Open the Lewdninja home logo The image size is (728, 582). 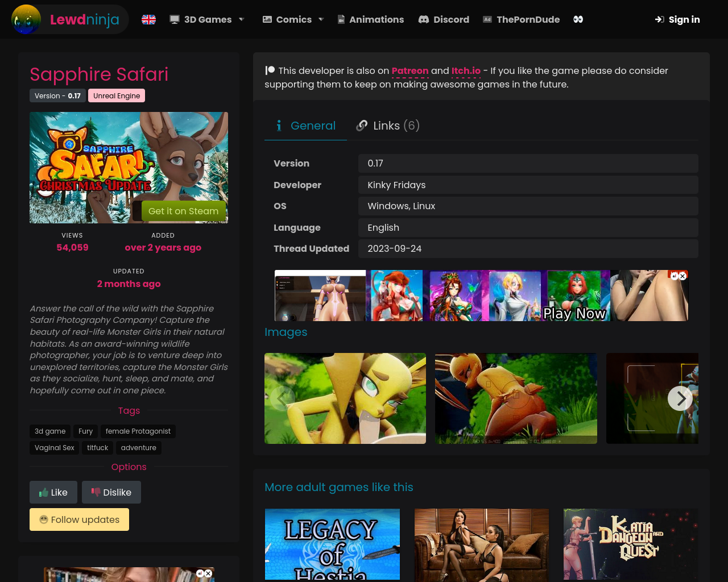pyautogui.click(x=69, y=19)
